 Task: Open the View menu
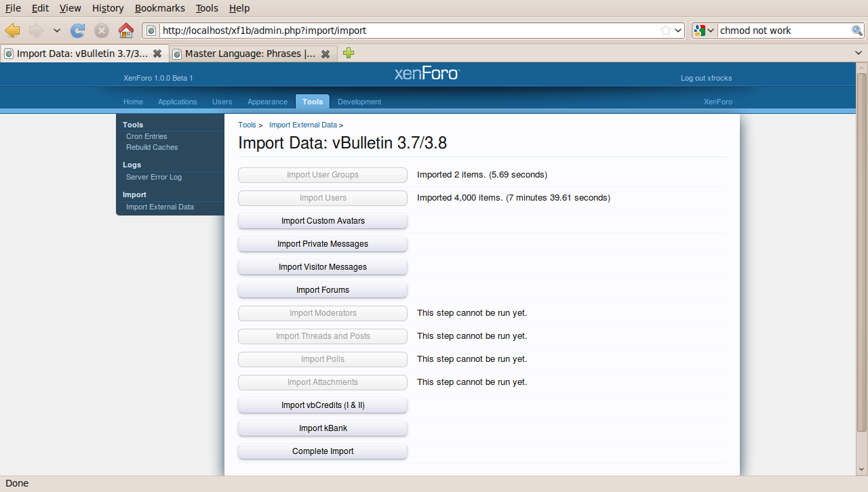70,8
